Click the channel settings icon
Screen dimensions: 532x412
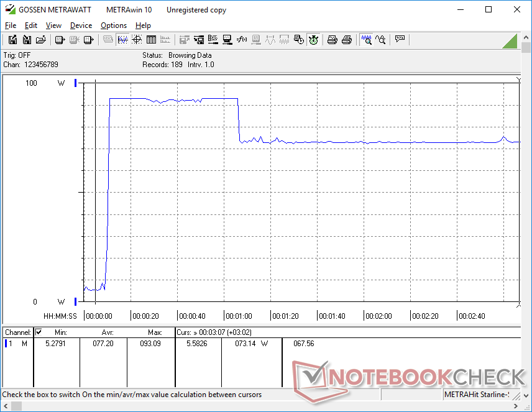click(x=213, y=40)
